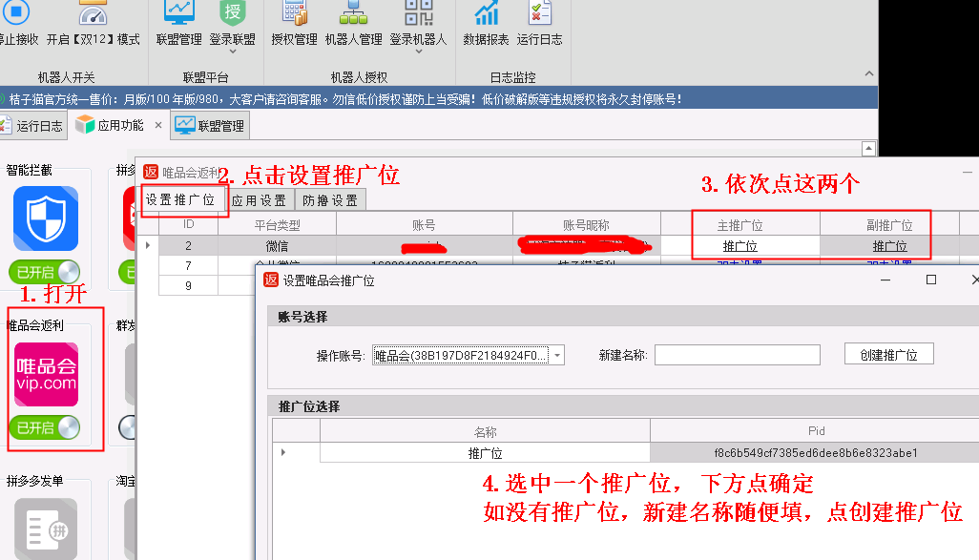Switch to the 防撸设置 tab

point(330,200)
